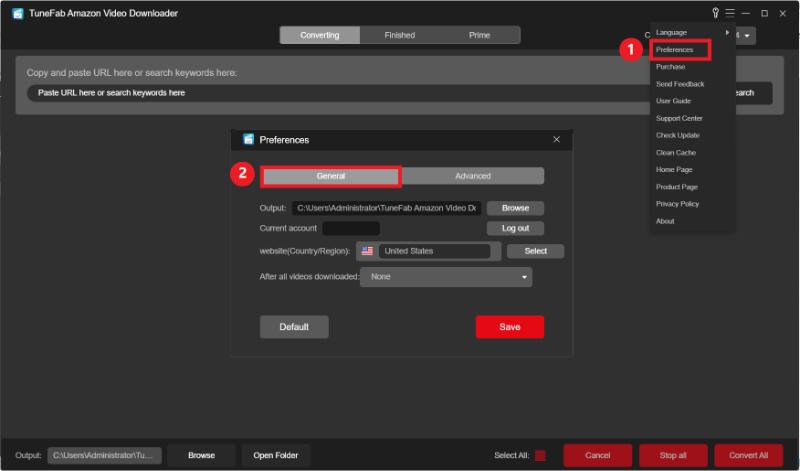Click the URL or keyword search field
Viewport: 800px width, 471px height.
(337, 93)
